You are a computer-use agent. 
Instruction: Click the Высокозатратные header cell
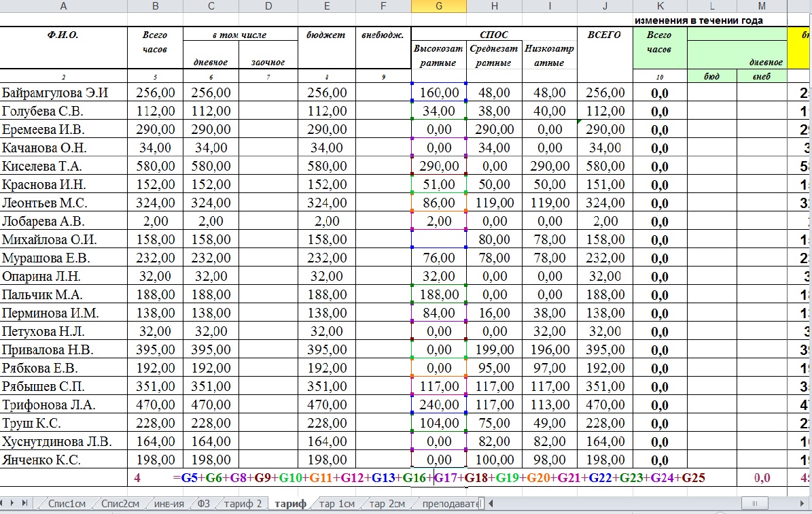[x=439, y=55]
